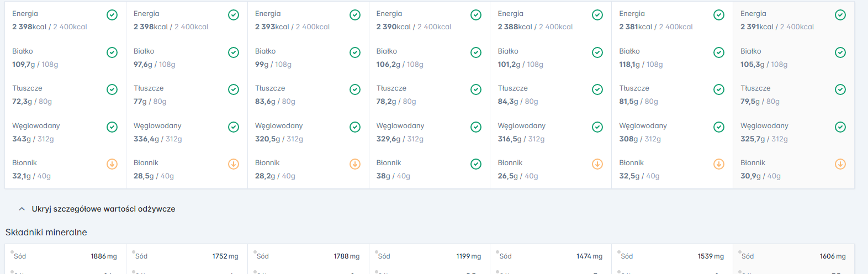This screenshot has height=274, width=868.
Task: Click the check icon beside Tłuszcze 79,5g
Action: 840,89
